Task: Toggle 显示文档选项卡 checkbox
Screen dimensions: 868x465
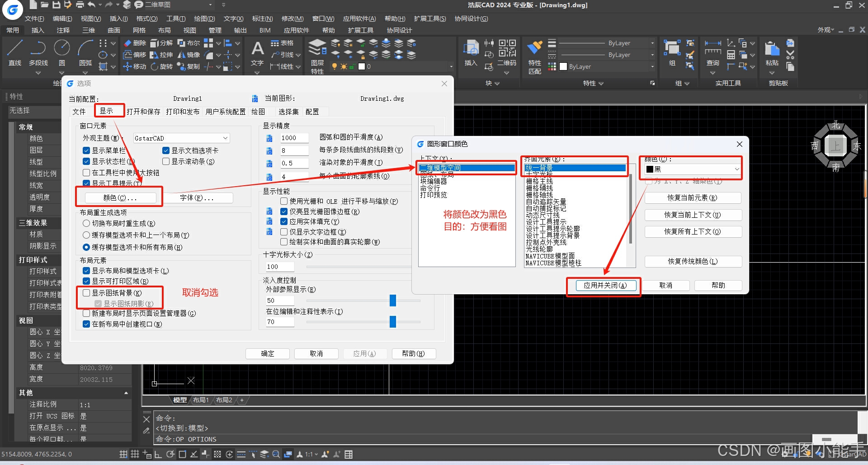Action: click(x=166, y=150)
